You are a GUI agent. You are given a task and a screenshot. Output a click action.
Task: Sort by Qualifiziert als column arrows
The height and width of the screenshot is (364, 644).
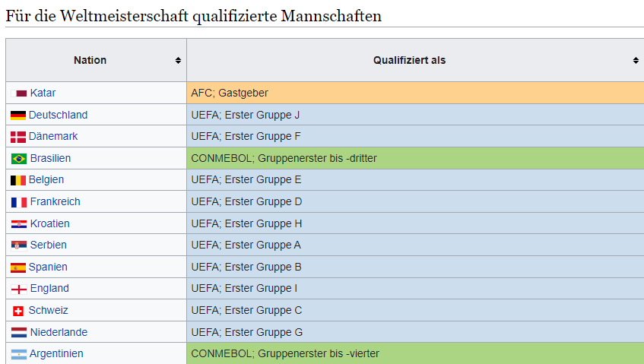(636, 60)
